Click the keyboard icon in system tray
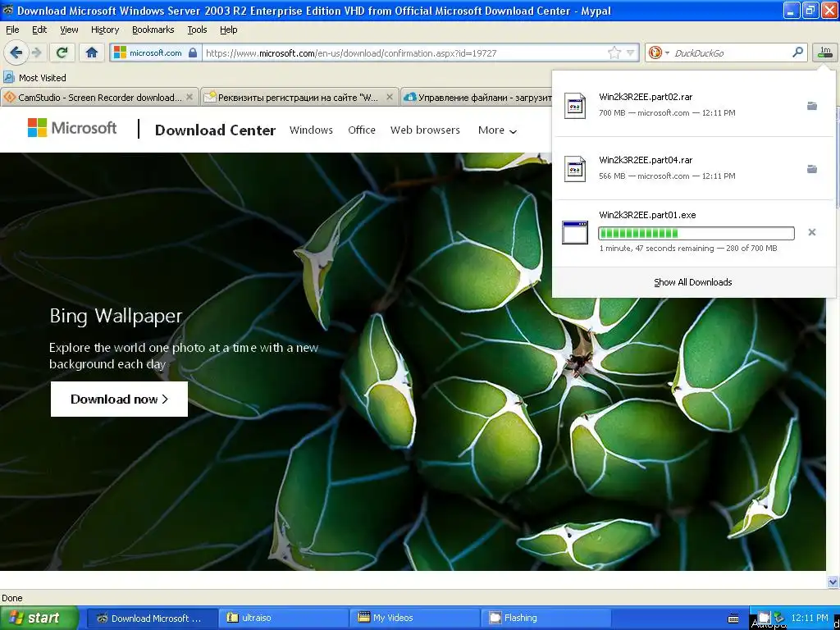This screenshot has height=630, width=840. 733,619
